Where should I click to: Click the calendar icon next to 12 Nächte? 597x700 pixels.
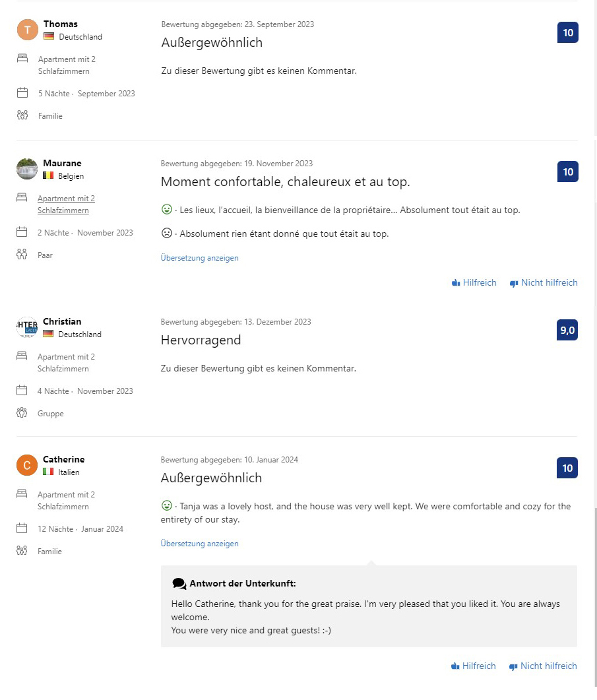(22, 528)
